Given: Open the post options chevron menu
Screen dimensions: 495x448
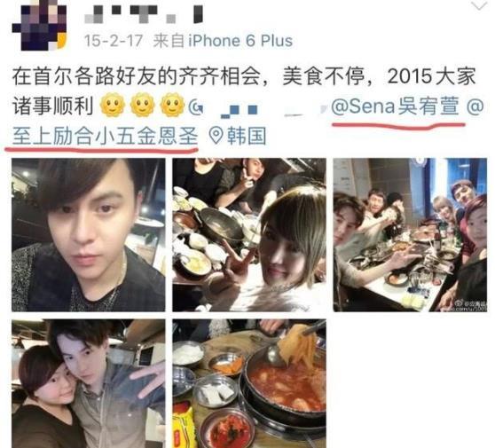Looking at the screenshot, I should click(x=480, y=5).
